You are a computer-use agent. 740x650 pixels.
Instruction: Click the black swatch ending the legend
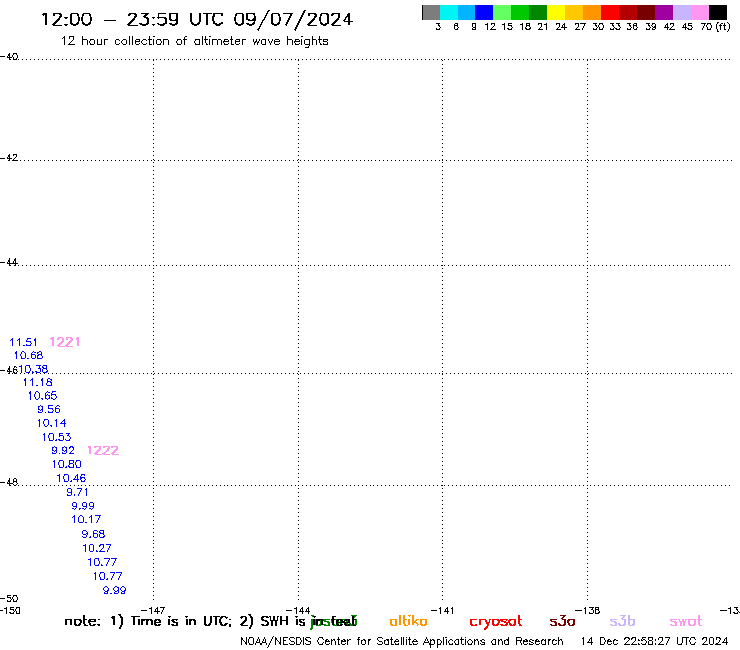718,12
